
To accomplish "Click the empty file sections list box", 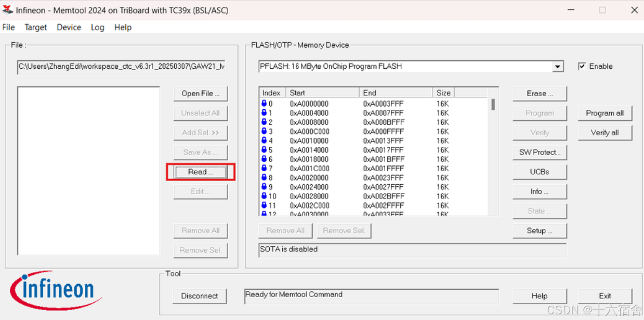I will pos(88,171).
